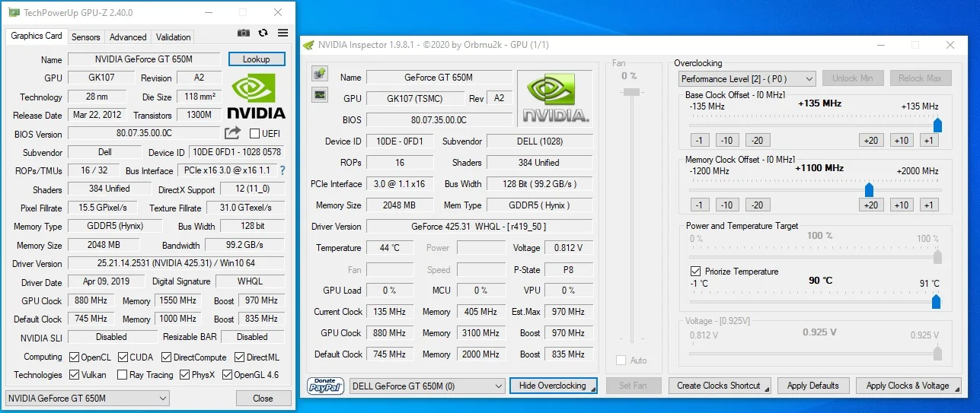Click GPU-Z Pixel Fillrate 15.5 GPixel/s
The width and height of the screenshot is (980, 413).
(103, 208)
